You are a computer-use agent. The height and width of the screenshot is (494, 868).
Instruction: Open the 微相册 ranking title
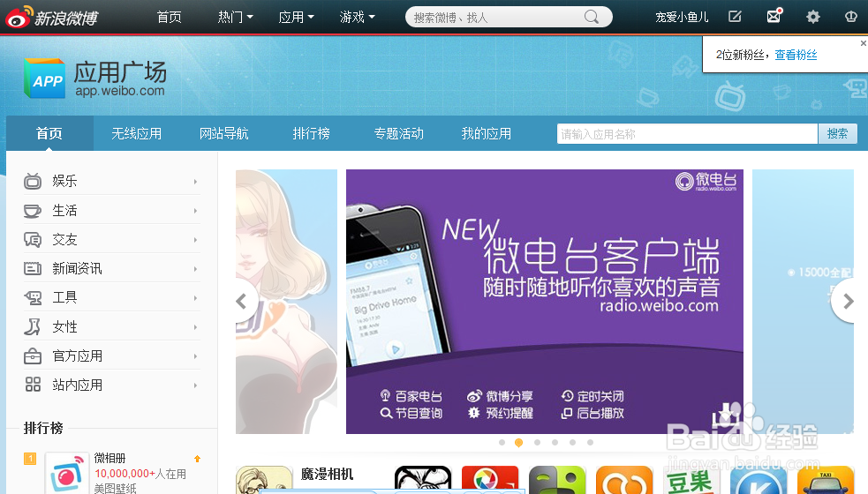coord(109,458)
